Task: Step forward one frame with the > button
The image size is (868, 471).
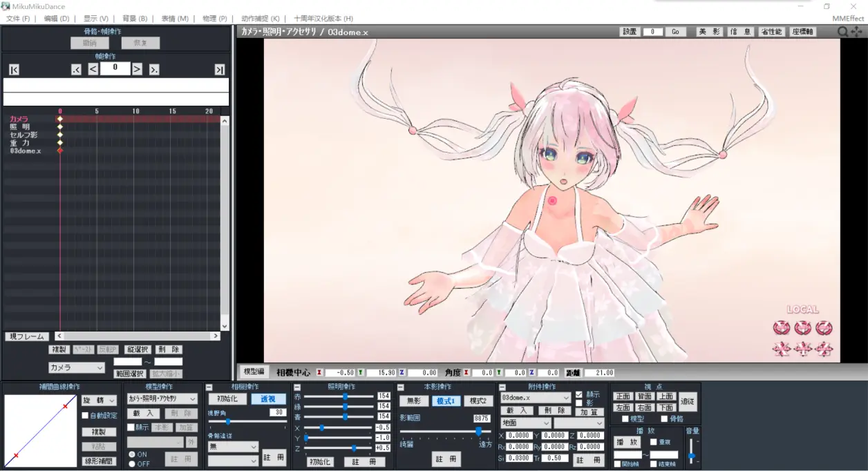Action: tap(137, 69)
